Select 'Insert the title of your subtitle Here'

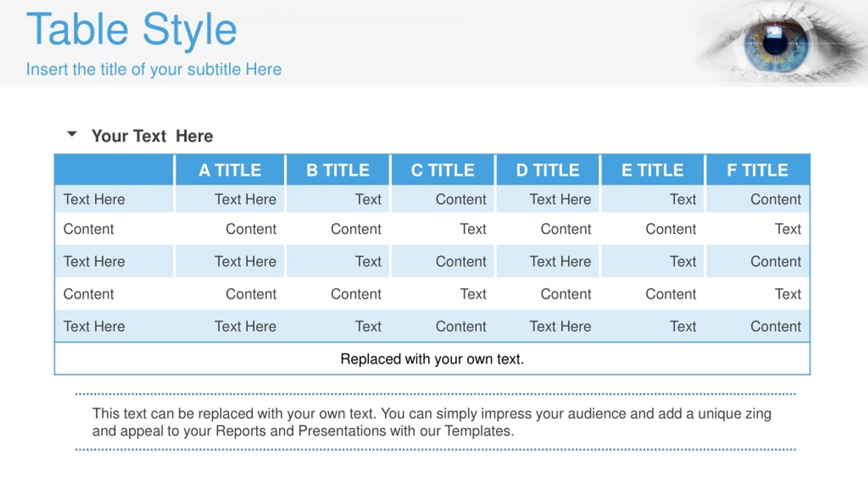(x=154, y=69)
